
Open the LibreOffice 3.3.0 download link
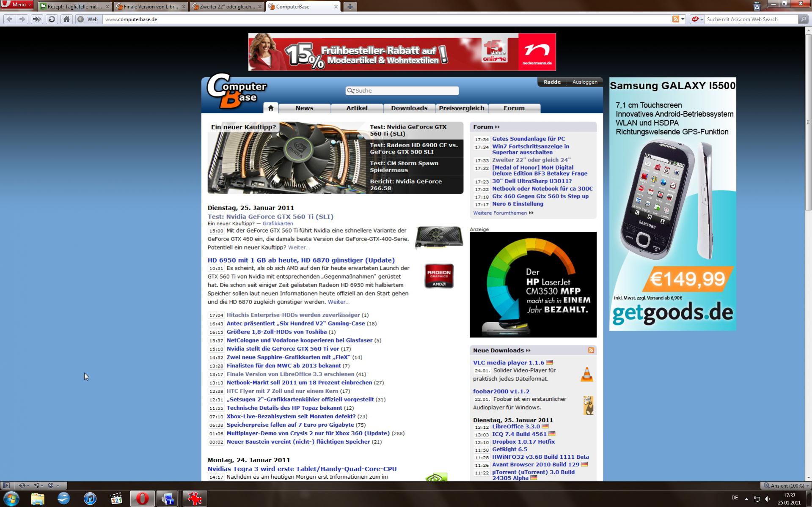516,426
